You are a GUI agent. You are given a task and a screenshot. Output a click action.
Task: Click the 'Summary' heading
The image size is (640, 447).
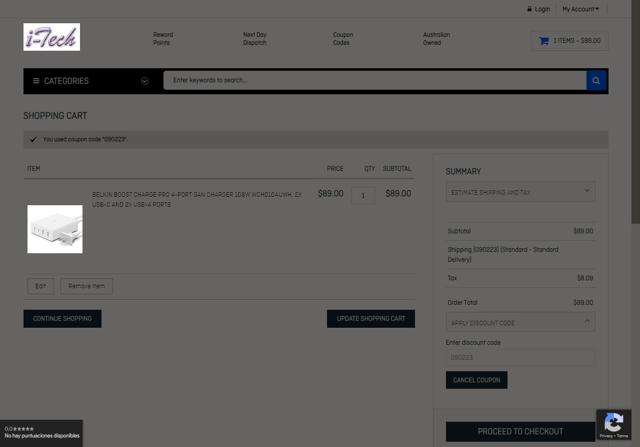(463, 171)
